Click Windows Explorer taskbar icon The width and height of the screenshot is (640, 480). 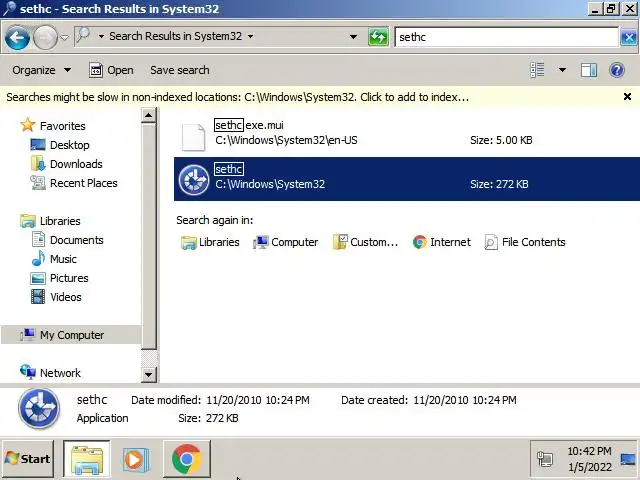tap(87, 459)
